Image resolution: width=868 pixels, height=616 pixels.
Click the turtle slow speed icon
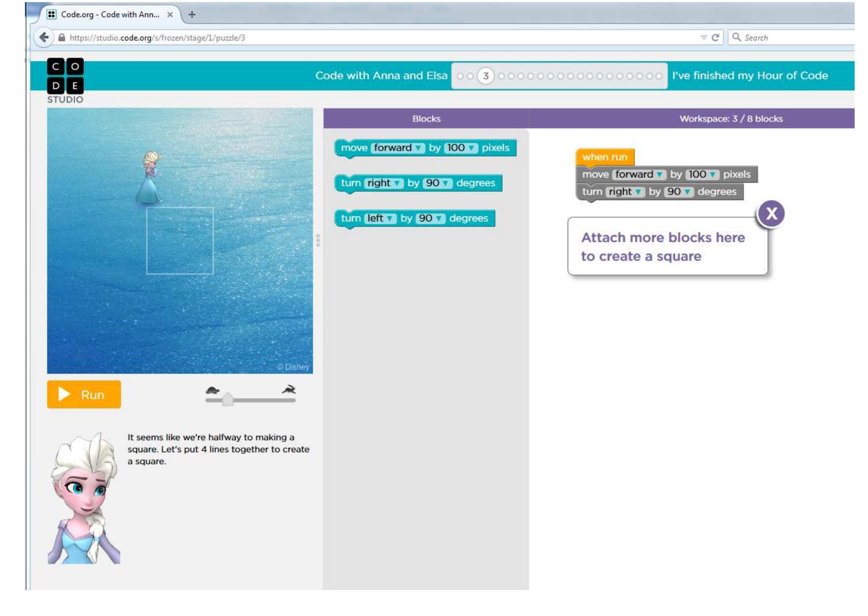click(212, 390)
